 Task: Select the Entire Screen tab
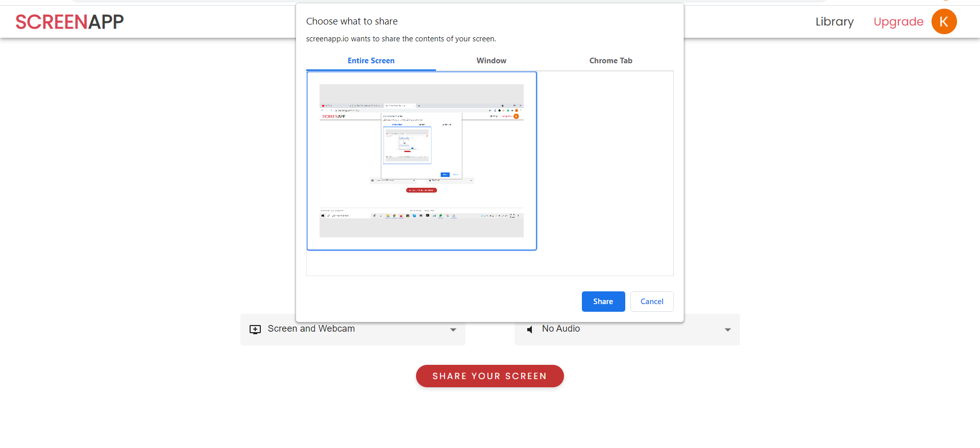pos(371,61)
